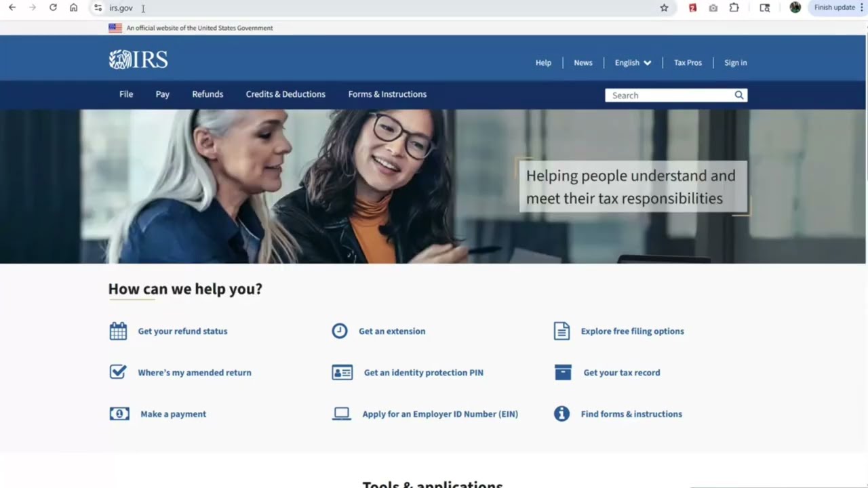Open Where's my amended return link
Viewport: 868px width, 488px height.
click(195, 372)
